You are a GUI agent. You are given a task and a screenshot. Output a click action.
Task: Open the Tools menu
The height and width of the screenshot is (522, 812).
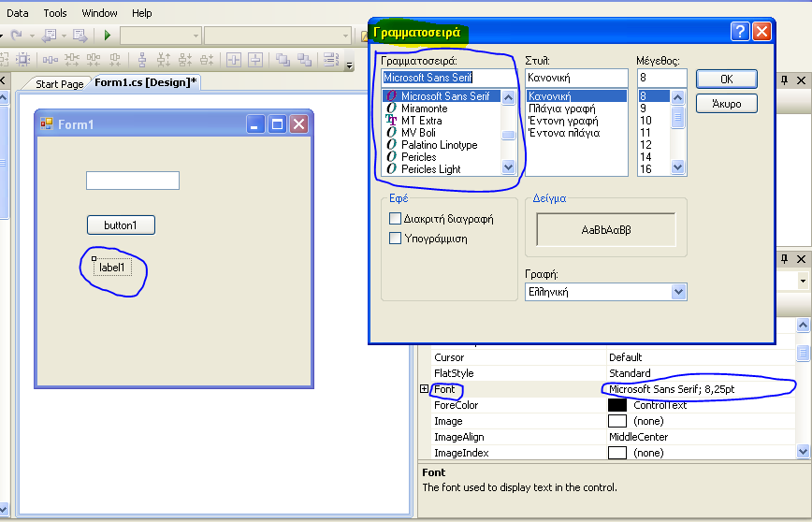coord(55,13)
